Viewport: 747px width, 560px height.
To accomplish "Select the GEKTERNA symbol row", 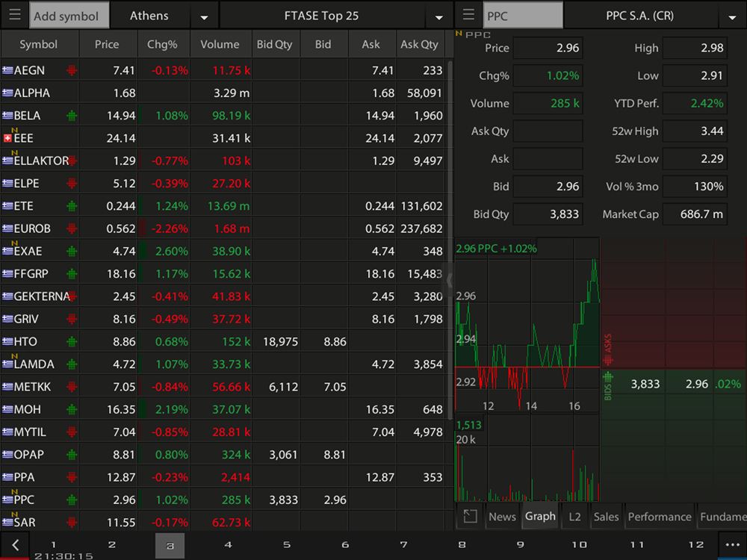I will [x=223, y=296].
